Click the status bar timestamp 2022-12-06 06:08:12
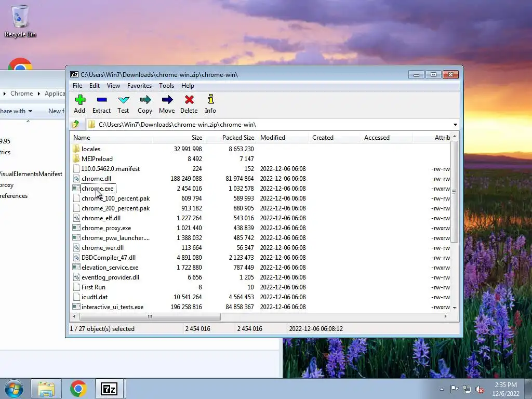The height and width of the screenshot is (399, 532). click(316, 328)
